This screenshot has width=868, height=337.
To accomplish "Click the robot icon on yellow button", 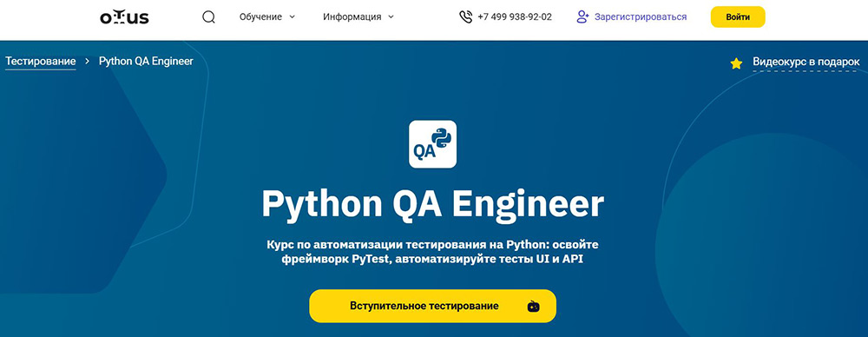I will click(533, 307).
